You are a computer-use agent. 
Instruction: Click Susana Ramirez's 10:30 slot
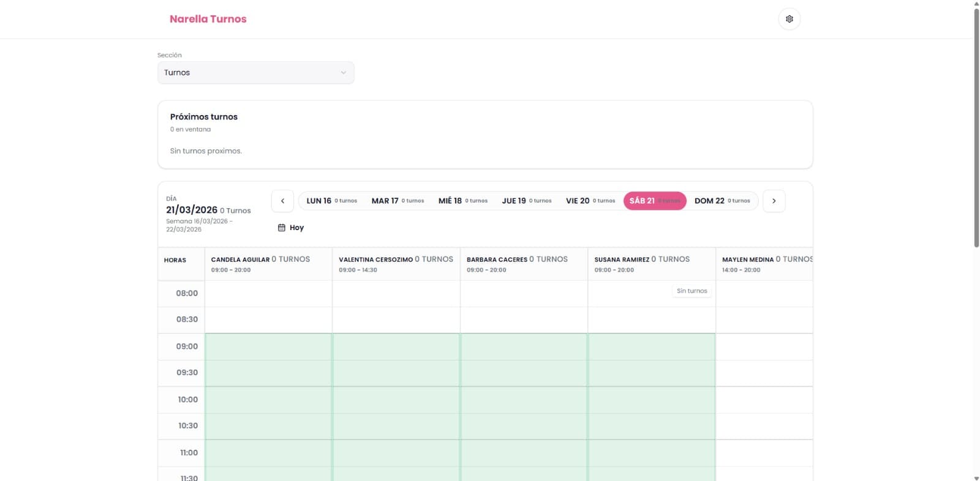tap(652, 426)
